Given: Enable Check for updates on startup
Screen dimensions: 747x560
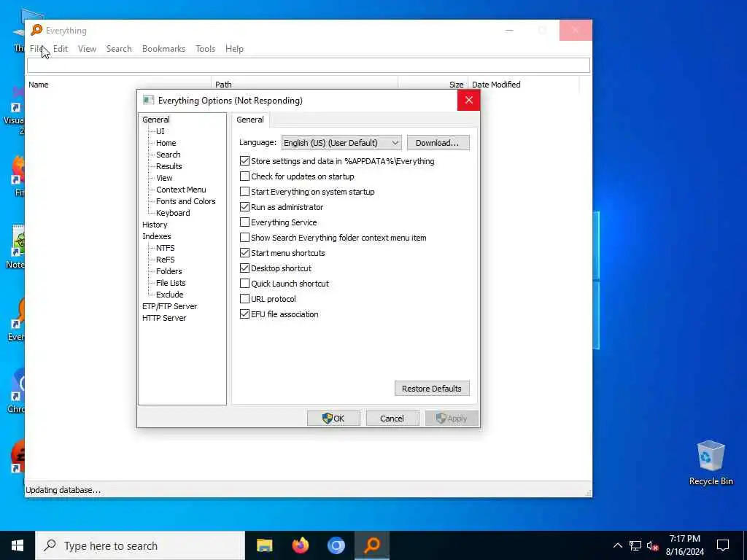Looking at the screenshot, I should point(244,176).
